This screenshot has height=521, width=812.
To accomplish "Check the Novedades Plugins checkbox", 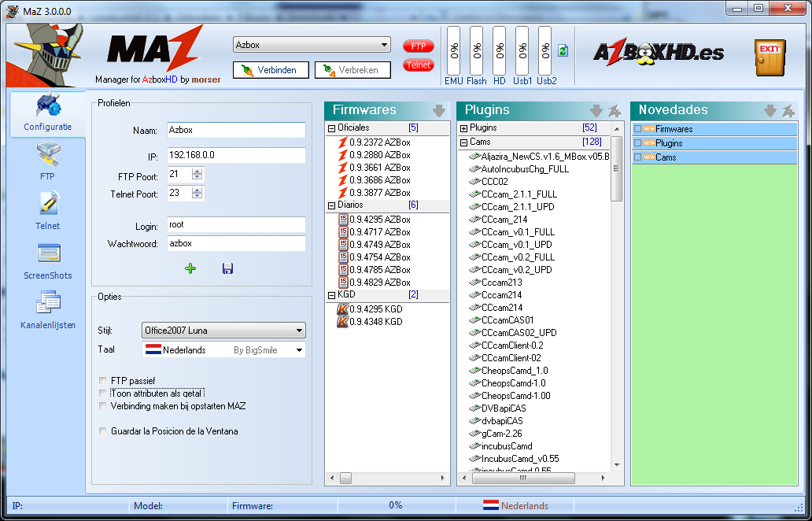I will click(637, 143).
